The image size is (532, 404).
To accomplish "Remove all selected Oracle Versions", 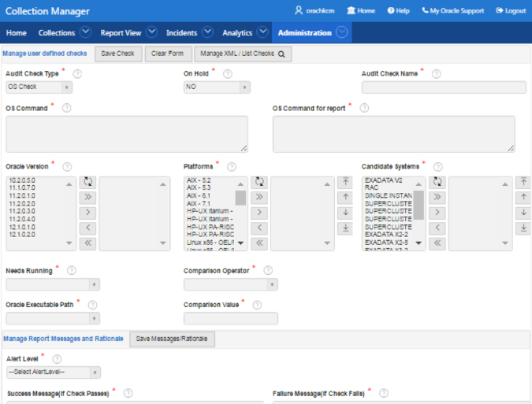I will click(x=87, y=243).
